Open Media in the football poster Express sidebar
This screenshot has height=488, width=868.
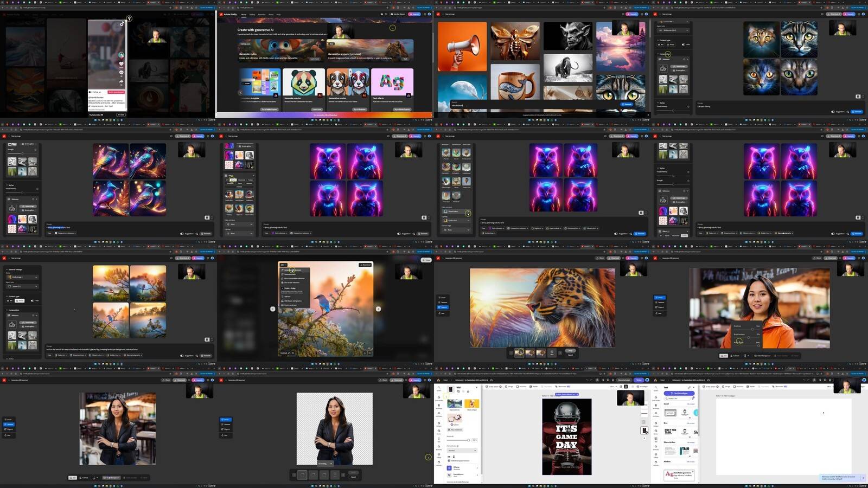click(439, 432)
